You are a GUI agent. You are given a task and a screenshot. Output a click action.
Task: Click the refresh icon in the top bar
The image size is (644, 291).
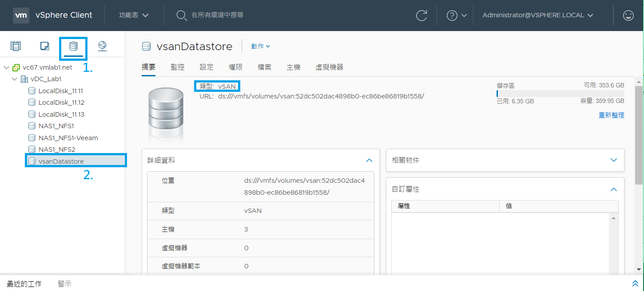coord(421,15)
